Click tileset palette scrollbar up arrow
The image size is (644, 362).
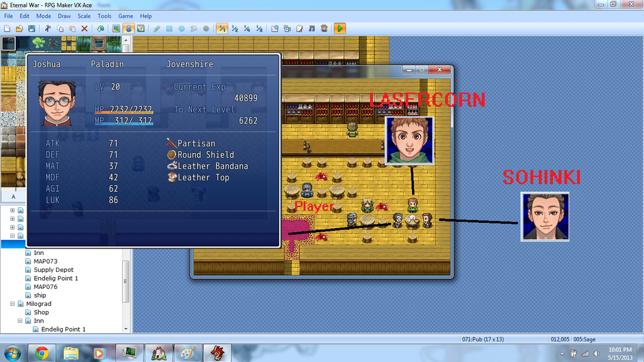(x=126, y=40)
